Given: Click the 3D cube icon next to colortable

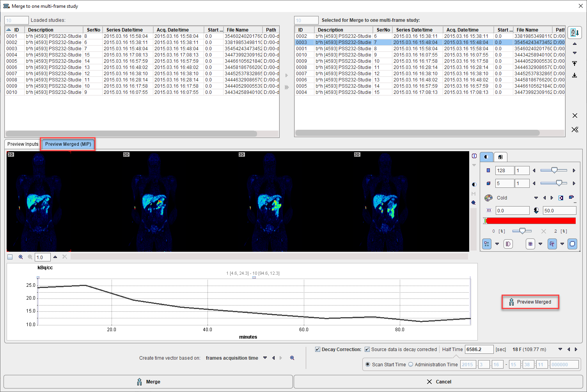Looking at the screenshot, I should click(571, 198).
